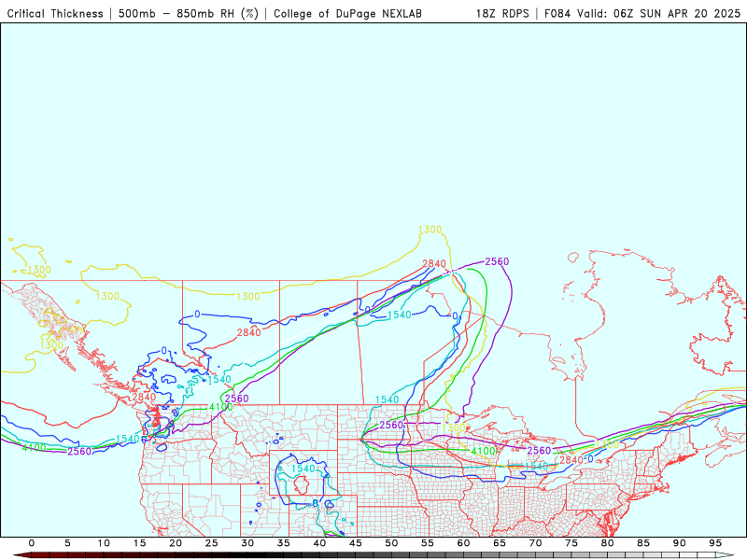This screenshot has width=747, height=560.
Task: Select the "15" tick label on the color scale
Action: pyautogui.click(x=139, y=543)
